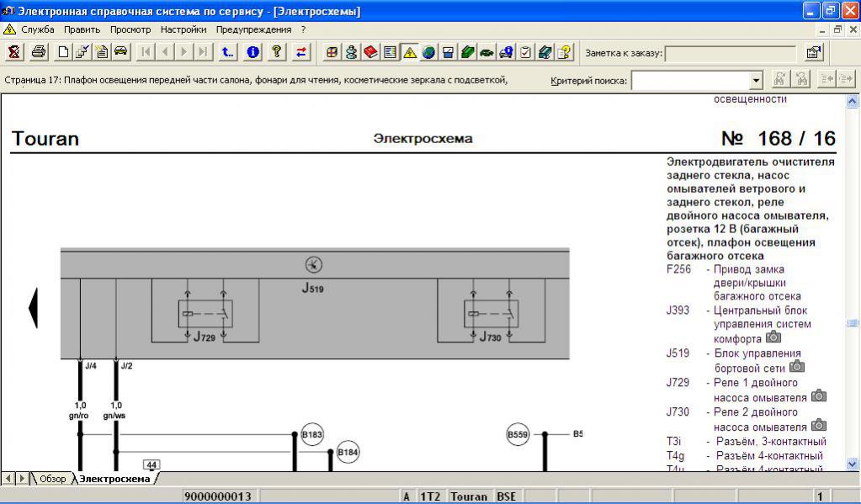This screenshot has width=861, height=504.
Task: Open the '?' help menu
Action: click(x=303, y=29)
